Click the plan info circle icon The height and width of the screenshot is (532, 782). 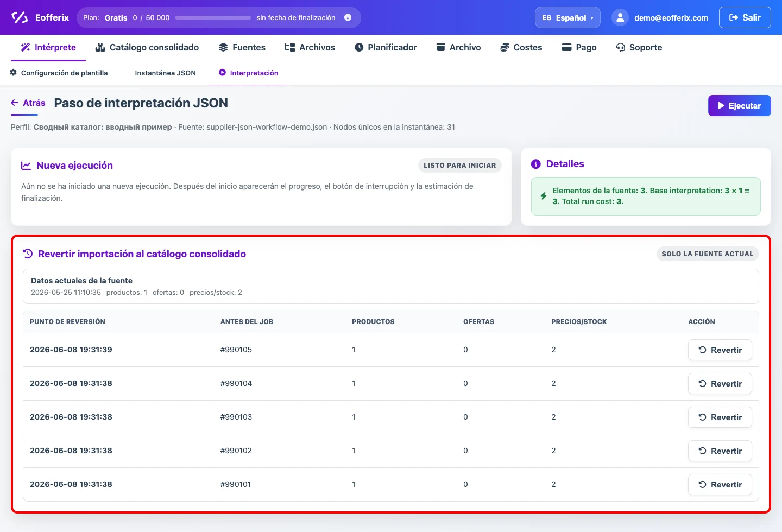pos(348,17)
